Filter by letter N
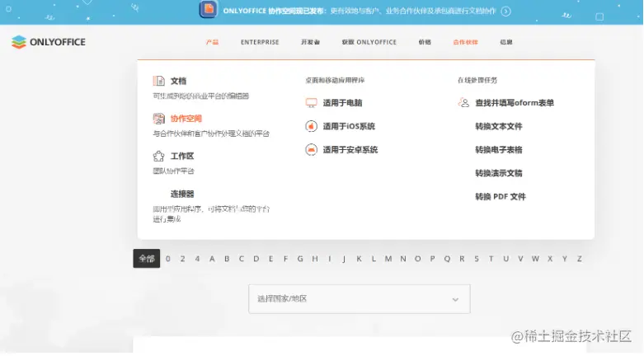The height and width of the screenshot is (356, 644). click(x=403, y=259)
